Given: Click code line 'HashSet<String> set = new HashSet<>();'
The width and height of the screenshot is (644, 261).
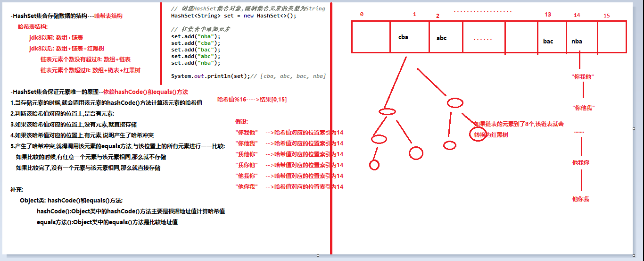Looking at the screenshot, I should coord(234,16).
